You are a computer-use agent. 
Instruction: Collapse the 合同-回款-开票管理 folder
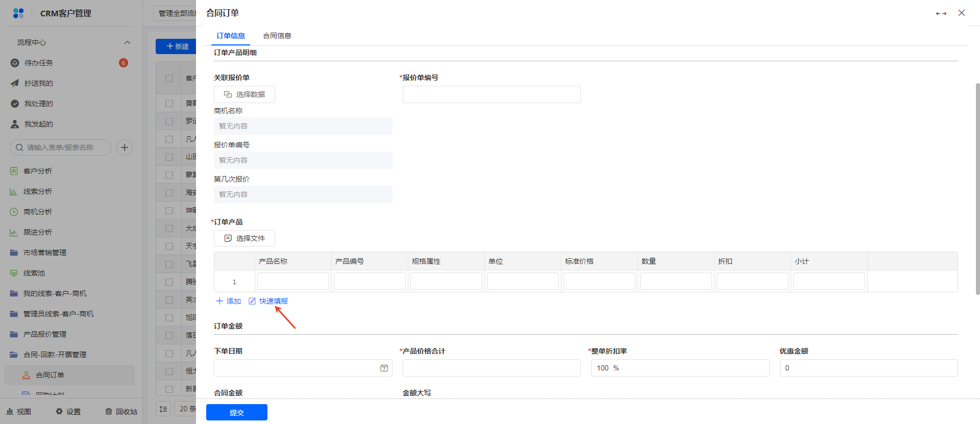[55, 355]
